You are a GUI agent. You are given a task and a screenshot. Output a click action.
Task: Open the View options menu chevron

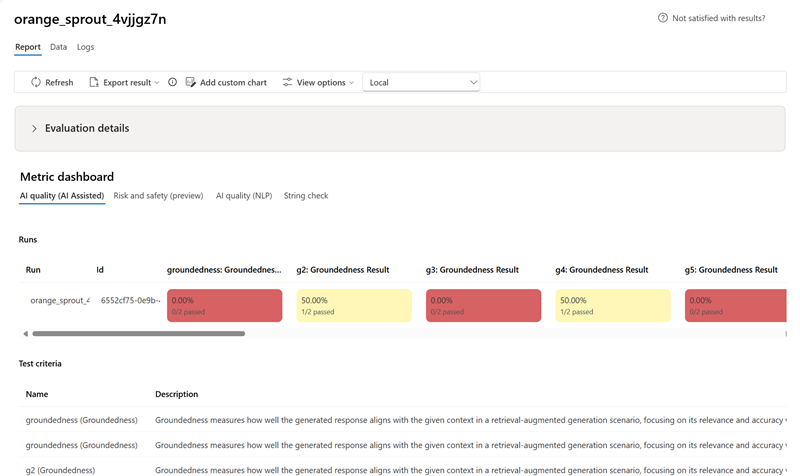click(x=351, y=83)
